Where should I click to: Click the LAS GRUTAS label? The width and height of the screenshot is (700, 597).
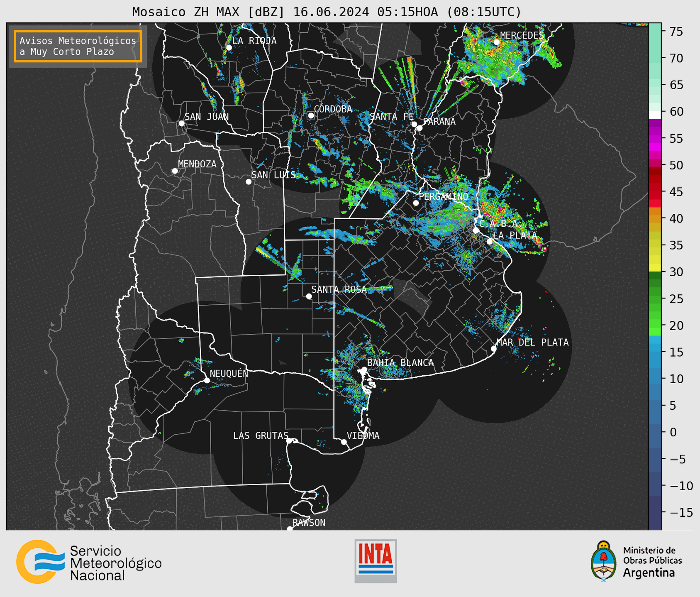[261, 436]
